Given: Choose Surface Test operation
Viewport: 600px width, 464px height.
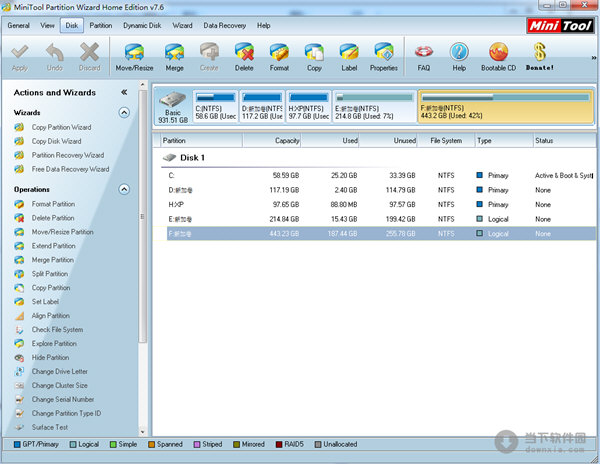Looking at the screenshot, I should (50, 427).
